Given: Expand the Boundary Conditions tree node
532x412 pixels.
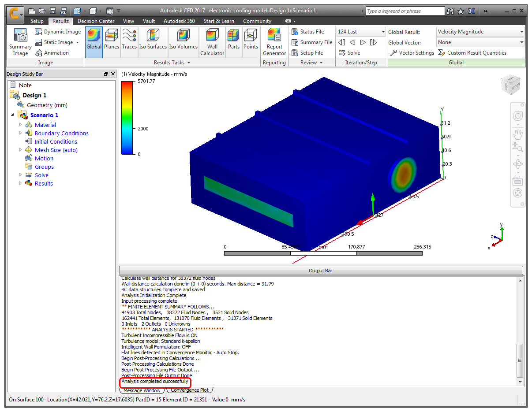Looking at the screenshot, I should tap(20, 133).
